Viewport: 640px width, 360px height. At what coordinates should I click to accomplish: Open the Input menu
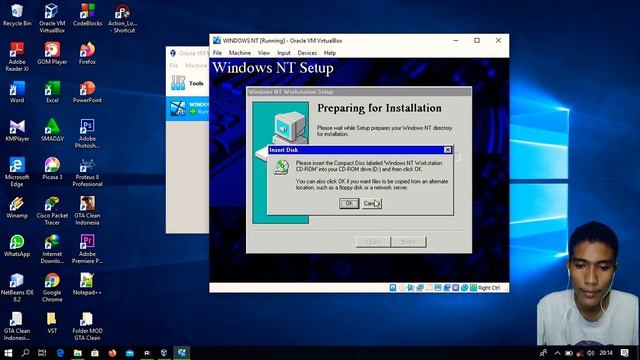click(284, 53)
